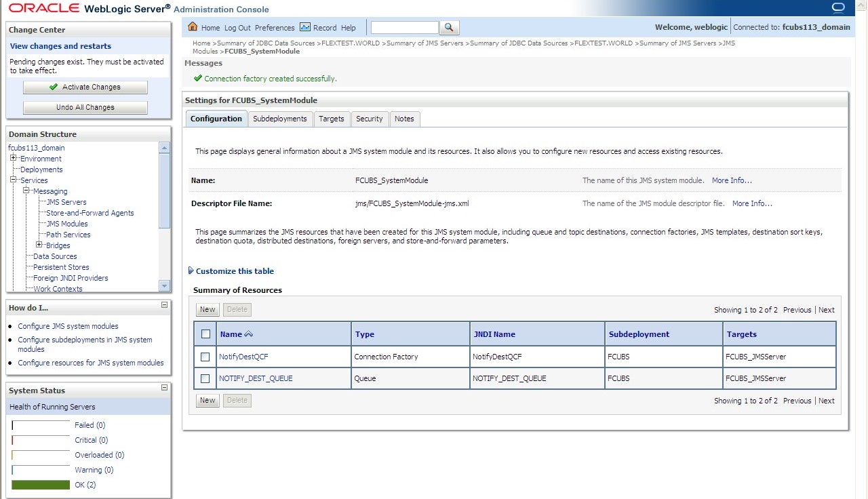Viewport: 868px width, 499px height.
Task: Click Undo All Changes button
Action: [85, 107]
